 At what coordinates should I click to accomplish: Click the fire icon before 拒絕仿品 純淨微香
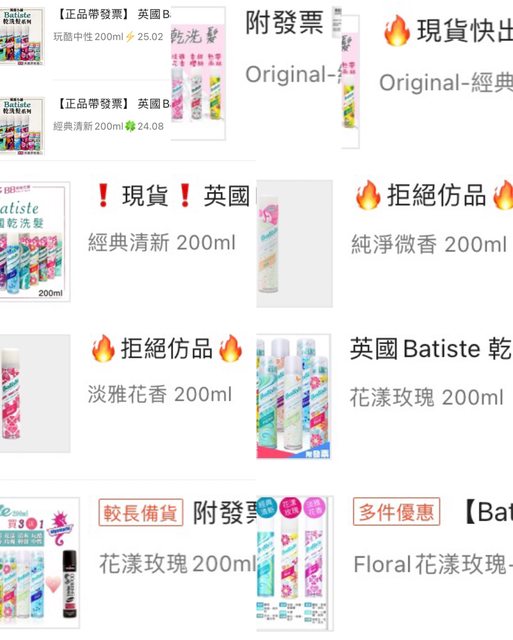pyautogui.click(x=368, y=195)
